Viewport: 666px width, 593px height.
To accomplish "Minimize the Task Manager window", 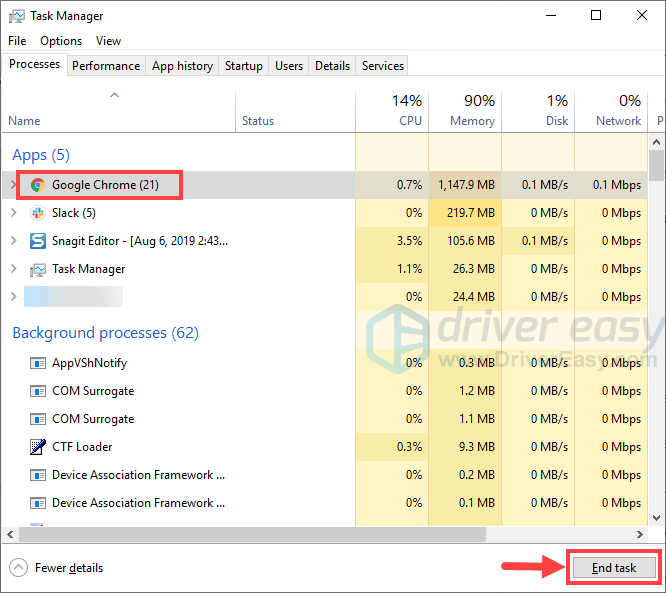I will pyautogui.click(x=551, y=16).
